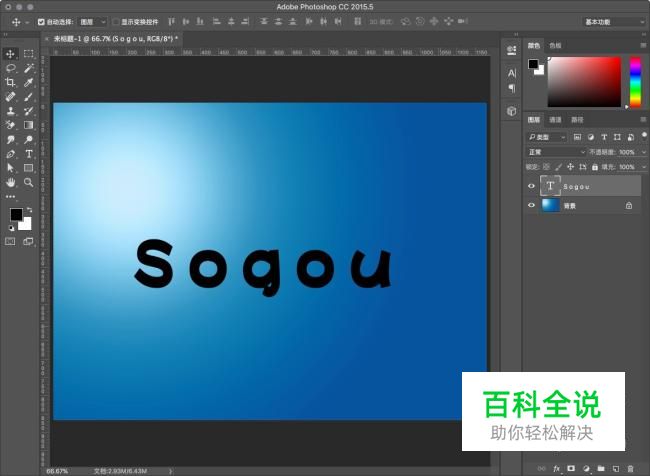Swap foreground and background colors arrow

click(x=29, y=210)
